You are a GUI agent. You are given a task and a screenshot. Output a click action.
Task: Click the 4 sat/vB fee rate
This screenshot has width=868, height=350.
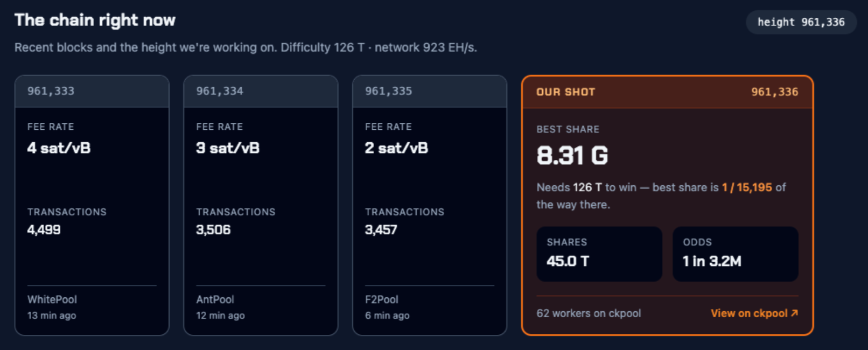tap(59, 148)
